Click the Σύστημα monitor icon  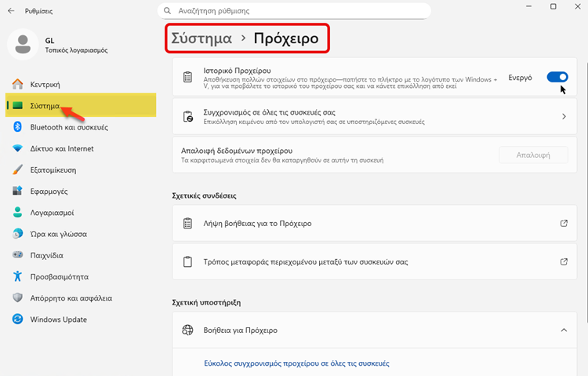[x=17, y=105]
